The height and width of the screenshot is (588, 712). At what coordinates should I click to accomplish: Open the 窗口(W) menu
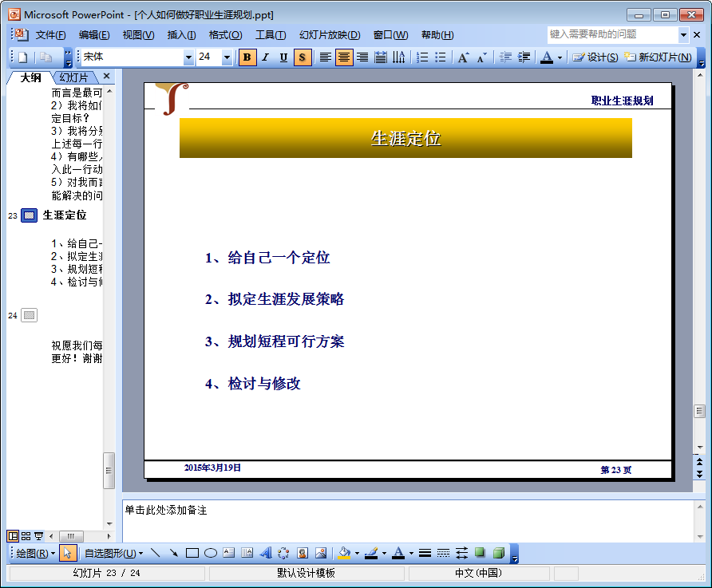pyautogui.click(x=390, y=35)
